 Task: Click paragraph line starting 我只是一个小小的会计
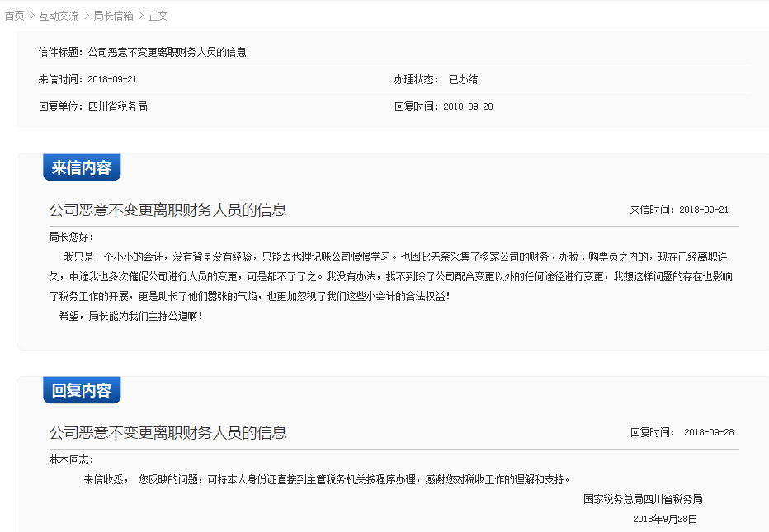point(395,257)
